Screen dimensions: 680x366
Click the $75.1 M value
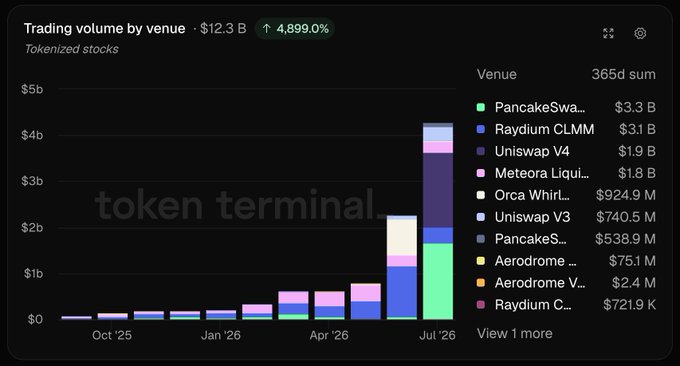coord(632,261)
